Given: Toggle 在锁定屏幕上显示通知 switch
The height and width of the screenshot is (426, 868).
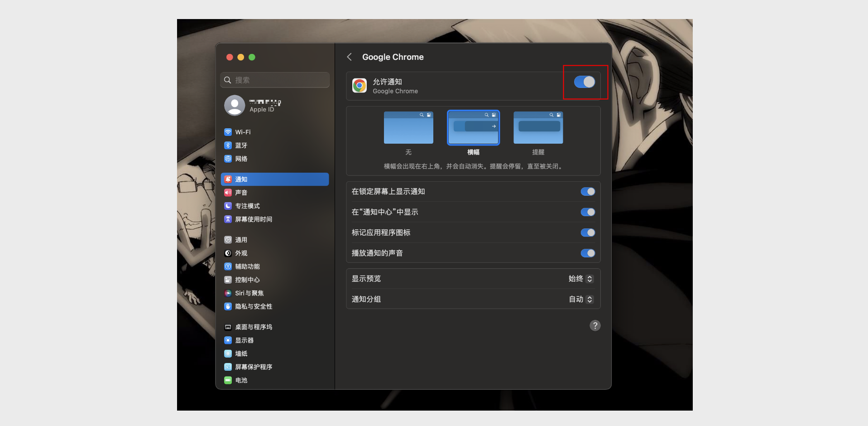Looking at the screenshot, I should point(588,192).
